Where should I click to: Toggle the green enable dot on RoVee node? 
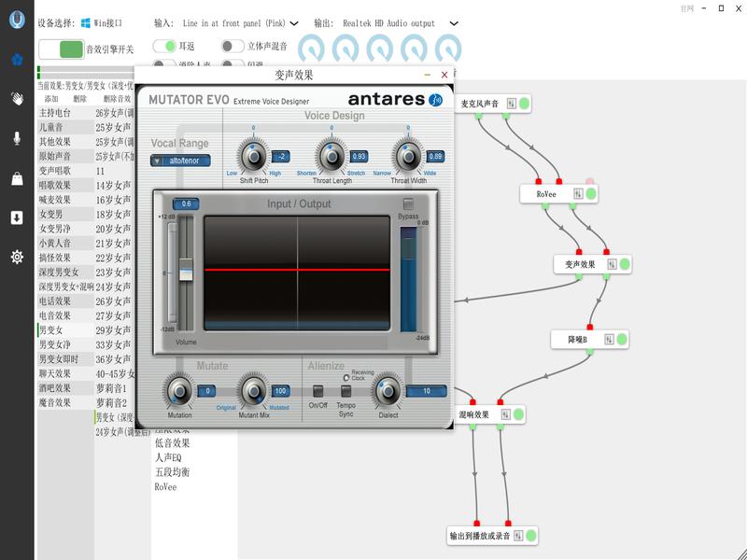coord(591,193)
